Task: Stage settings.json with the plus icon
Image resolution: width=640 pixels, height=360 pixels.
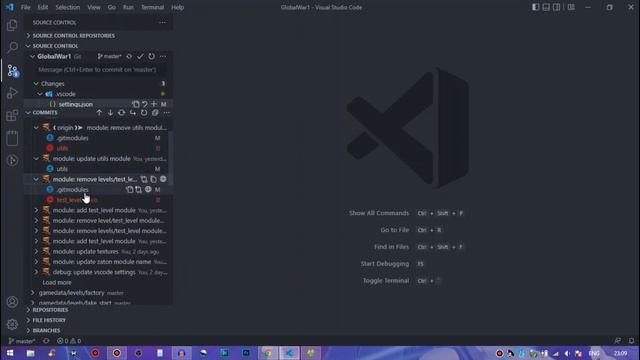Action: click(154, 104)
